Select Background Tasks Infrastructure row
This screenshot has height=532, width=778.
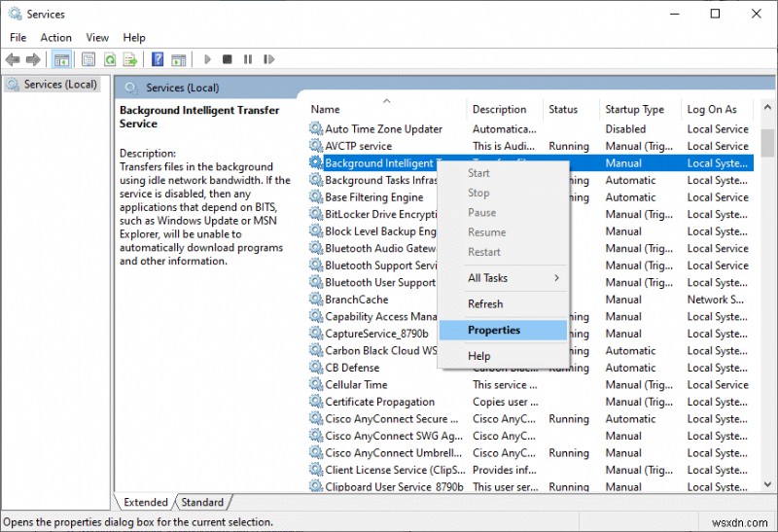coord(530,180)
